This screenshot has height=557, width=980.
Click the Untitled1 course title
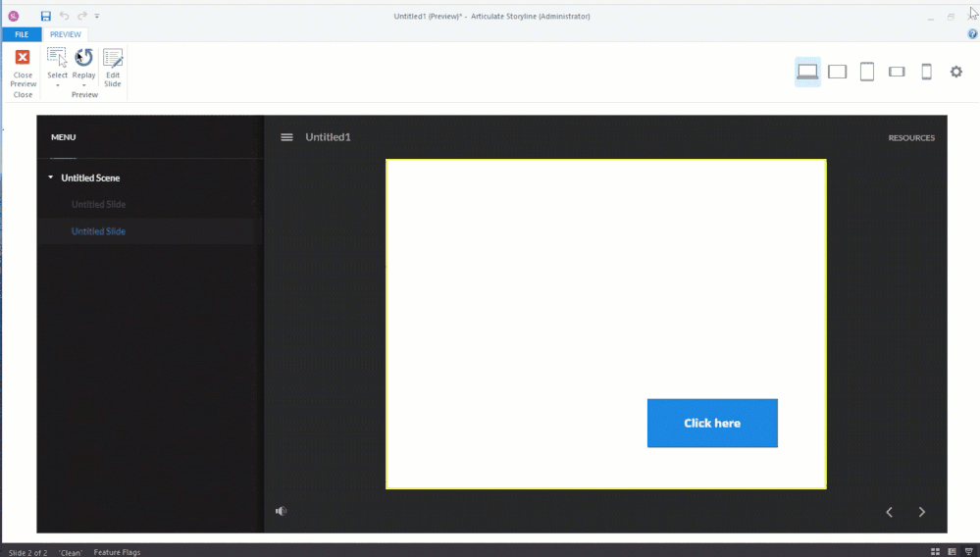click(328, 137)
